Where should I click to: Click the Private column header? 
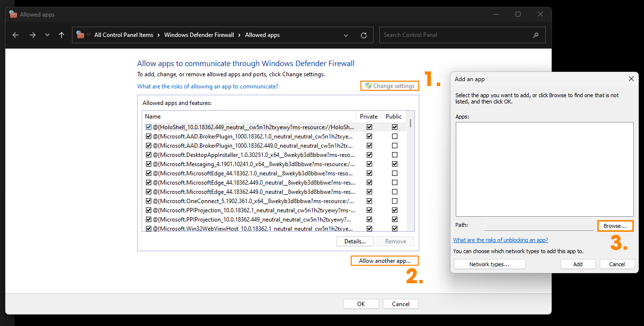[369, 117]
